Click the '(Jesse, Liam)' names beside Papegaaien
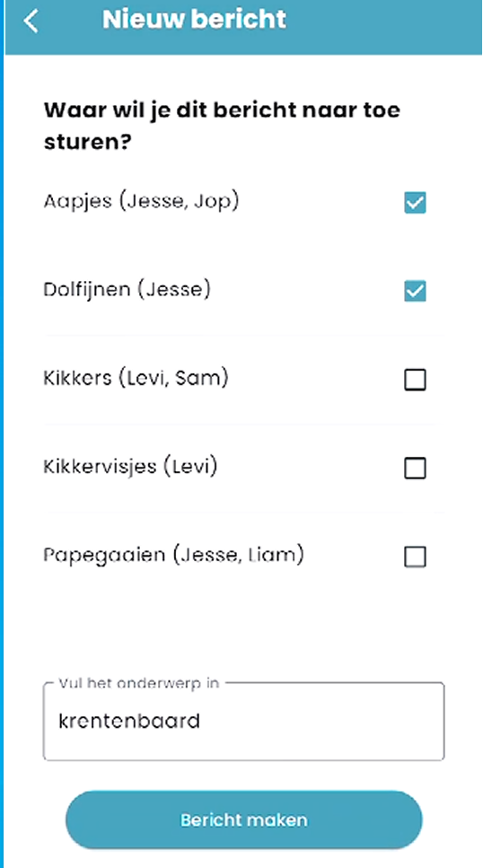The image size is (483, 868). tap(238, 556)
